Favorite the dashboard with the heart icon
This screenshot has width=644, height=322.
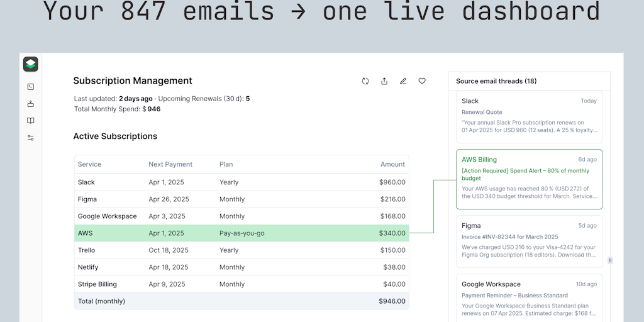[x=422, y=81]
